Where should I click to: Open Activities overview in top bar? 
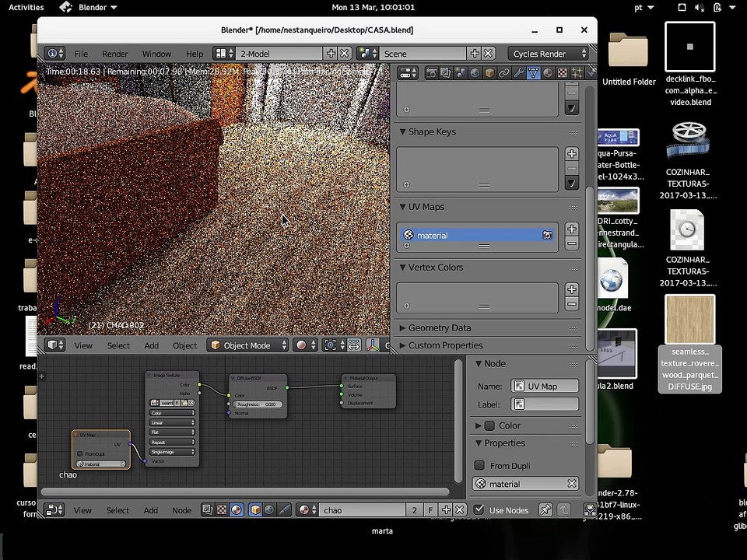pos(26,7)
